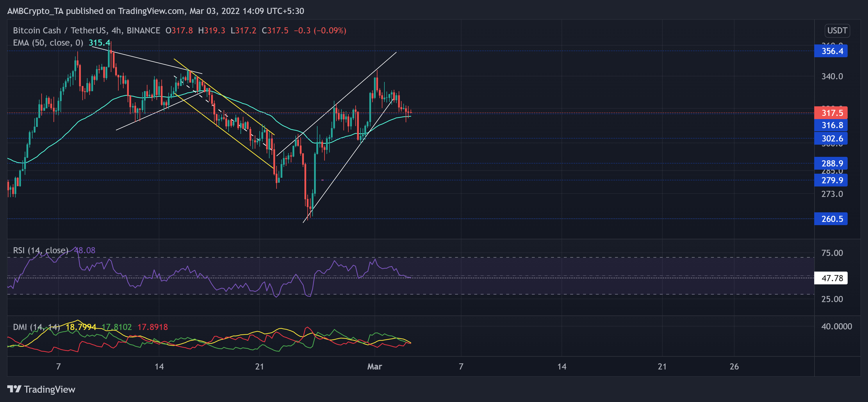Click the 316.8 price level label
This screenshot has width=868, height=402.
point(830,125)
